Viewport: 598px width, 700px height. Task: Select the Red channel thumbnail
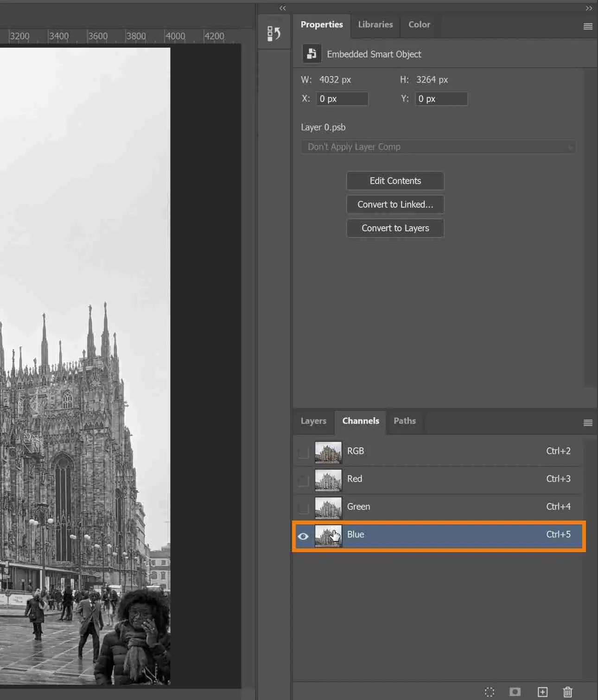point(328,480)
